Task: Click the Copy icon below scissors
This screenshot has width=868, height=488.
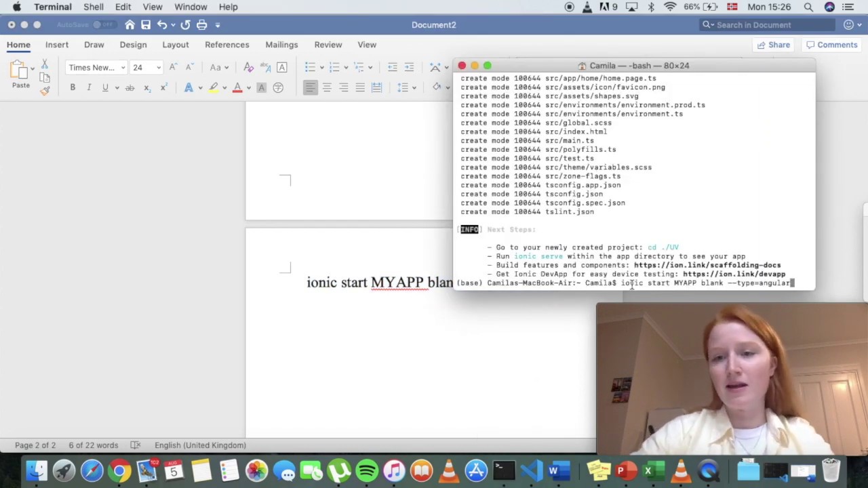Action: point(45,77)
